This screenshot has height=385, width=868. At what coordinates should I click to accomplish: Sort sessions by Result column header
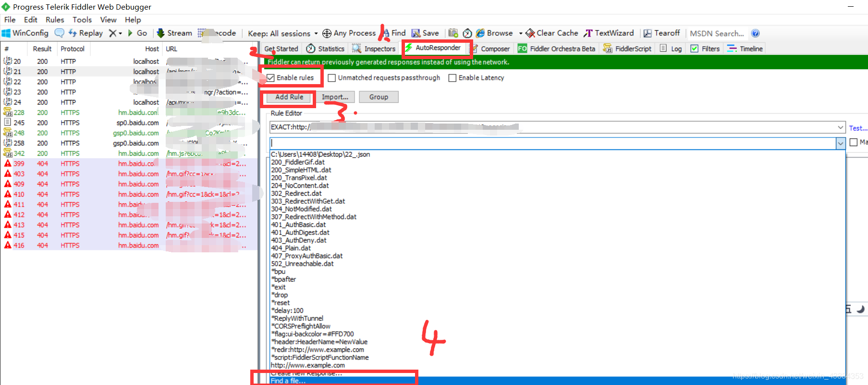click(42, 49)
